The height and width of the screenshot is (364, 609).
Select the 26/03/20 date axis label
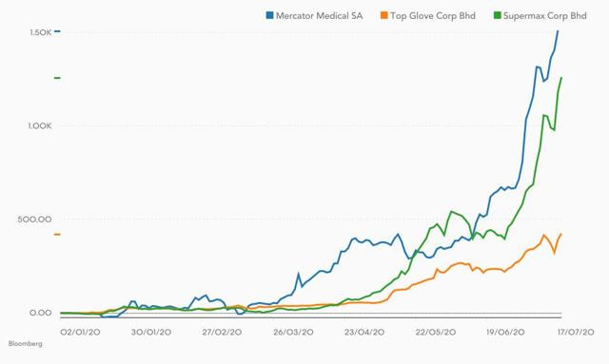[293, 333]
